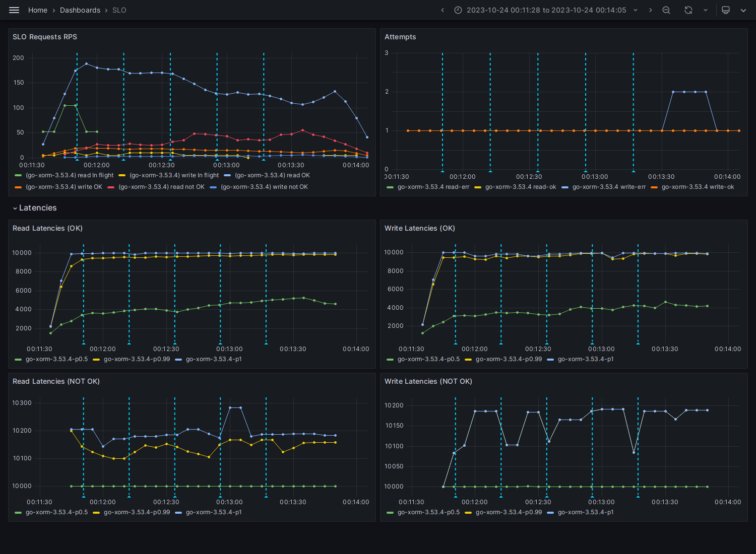Click p1 legend in Write Latencies (NOT OK)
The image size is (756, 554).
(586, 512)
